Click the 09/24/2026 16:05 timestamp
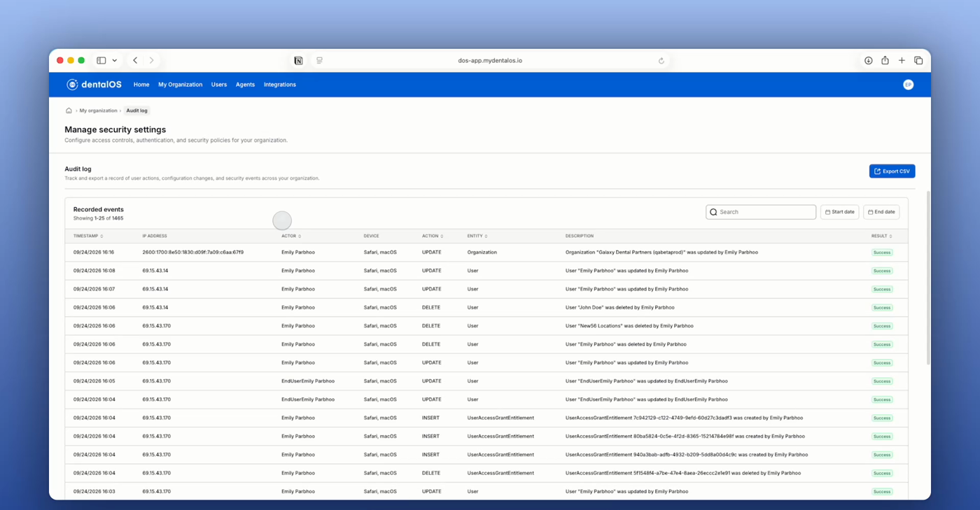Viewport: 980px width, 510px height. coord(94,381)
